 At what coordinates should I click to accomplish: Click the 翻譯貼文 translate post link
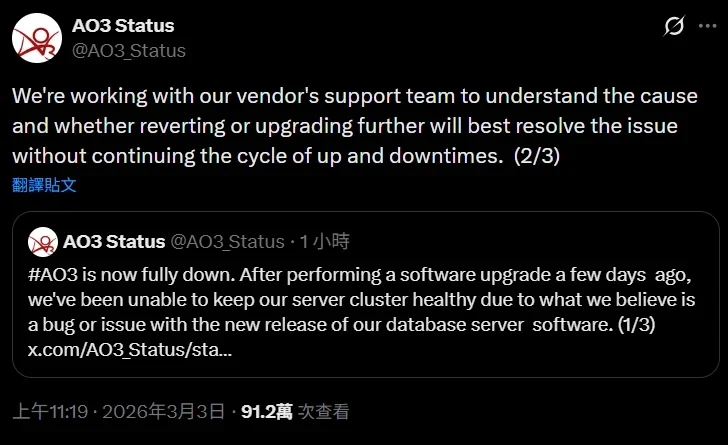[44, 184]
